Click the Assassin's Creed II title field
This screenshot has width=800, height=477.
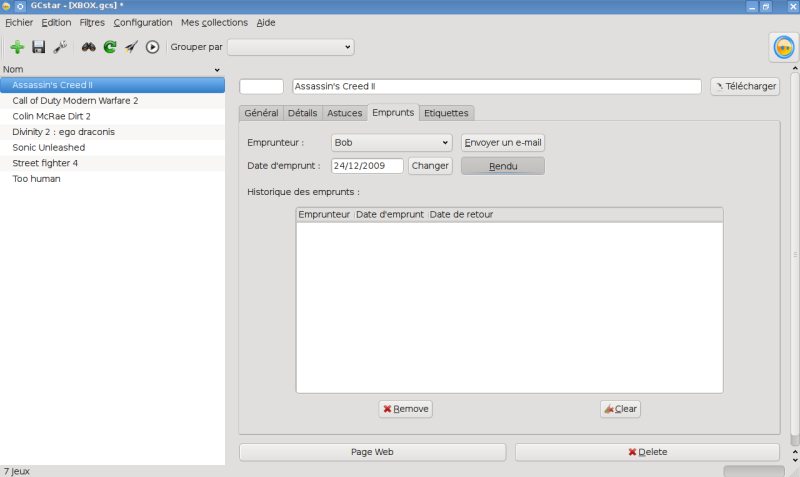(496, 87)
